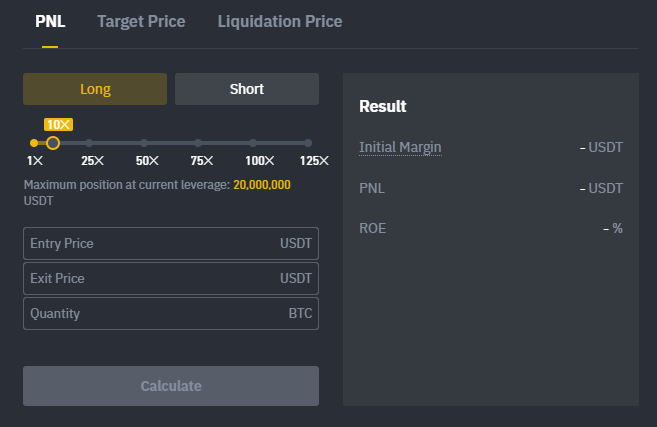Set leverage to 75X mark
This screenshot has width=657, height=427.
tap(199, 143)
